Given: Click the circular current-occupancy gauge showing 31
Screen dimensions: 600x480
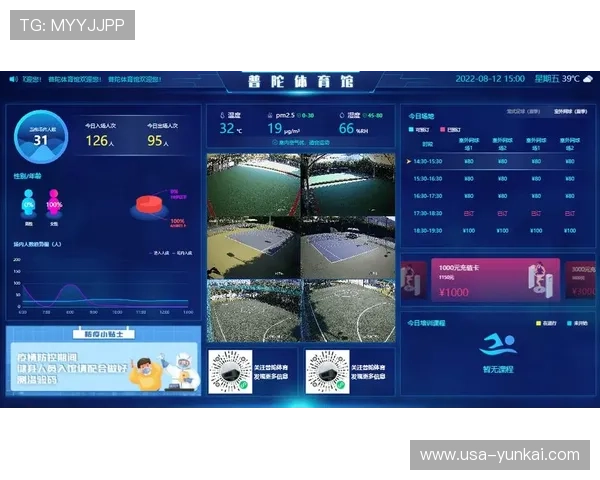Looking at the screenshot, I should point(41,137).
